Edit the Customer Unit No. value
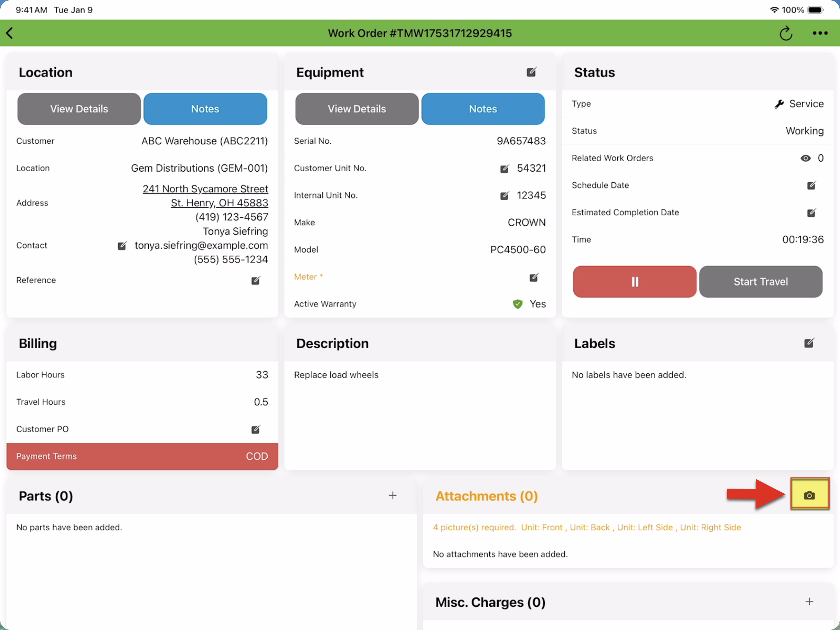This screenshot has width=840, height=630. [504, 168]
